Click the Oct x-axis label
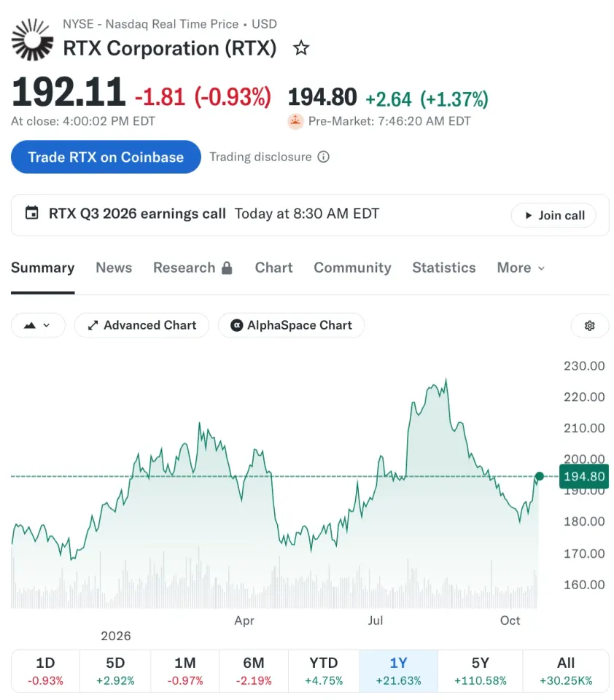Viewport: 614px width, 700px height. [510, 621]
